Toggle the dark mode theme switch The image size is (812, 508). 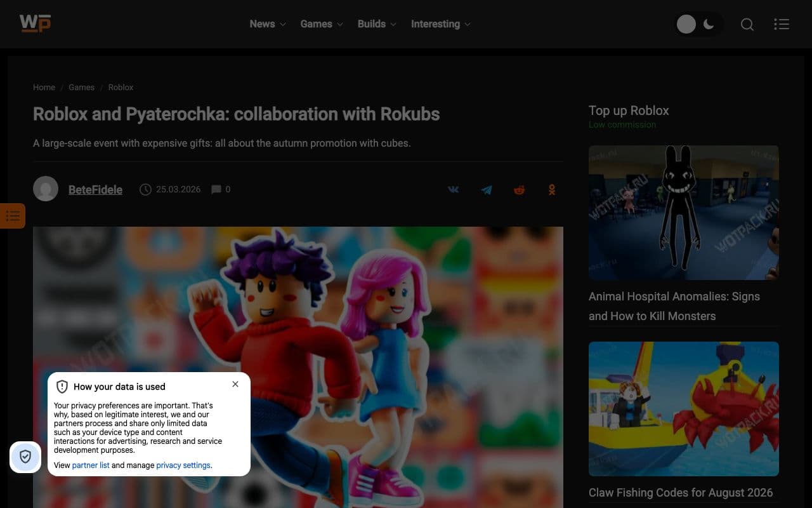tap(698, 24)
